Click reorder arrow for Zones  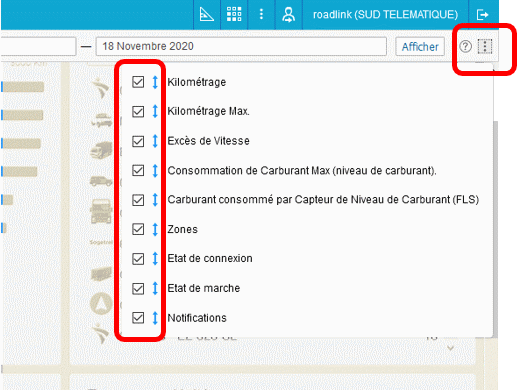click(155, 229)
